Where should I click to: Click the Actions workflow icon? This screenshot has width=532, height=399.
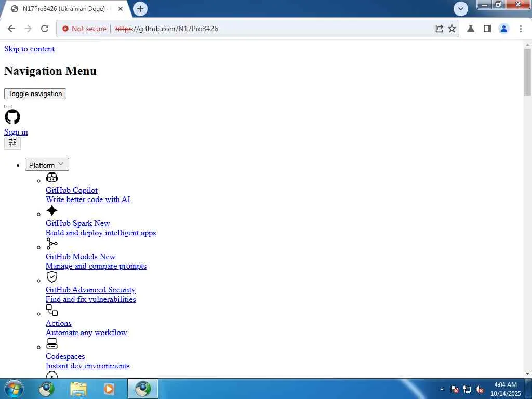point(52,310)
